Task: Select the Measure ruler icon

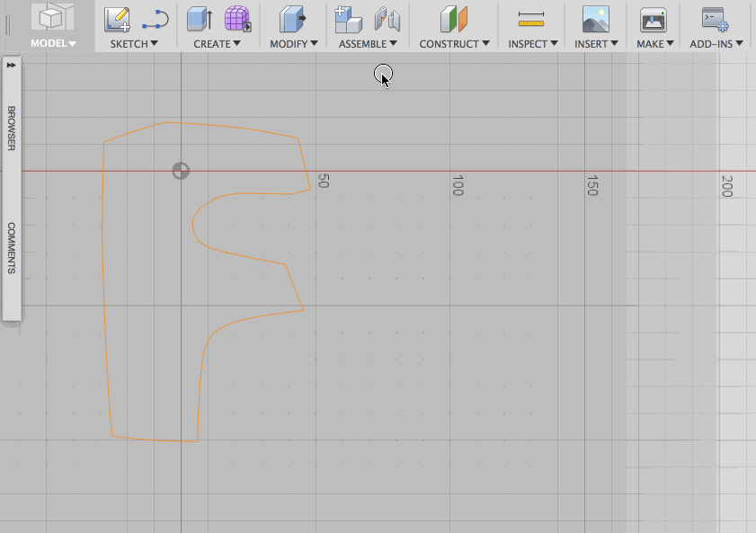Action: click(x=531, y=19)
